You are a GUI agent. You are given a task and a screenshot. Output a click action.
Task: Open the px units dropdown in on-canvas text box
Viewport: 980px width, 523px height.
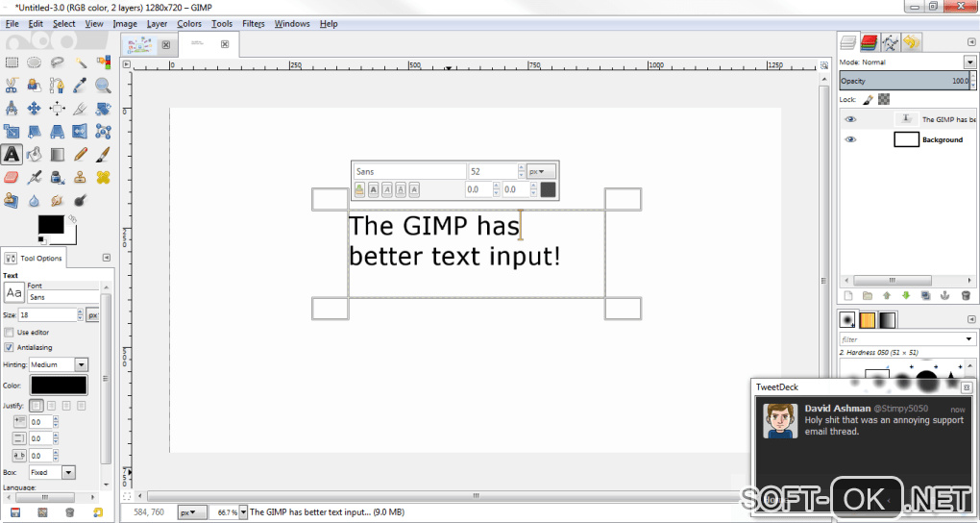click(541, 171)
